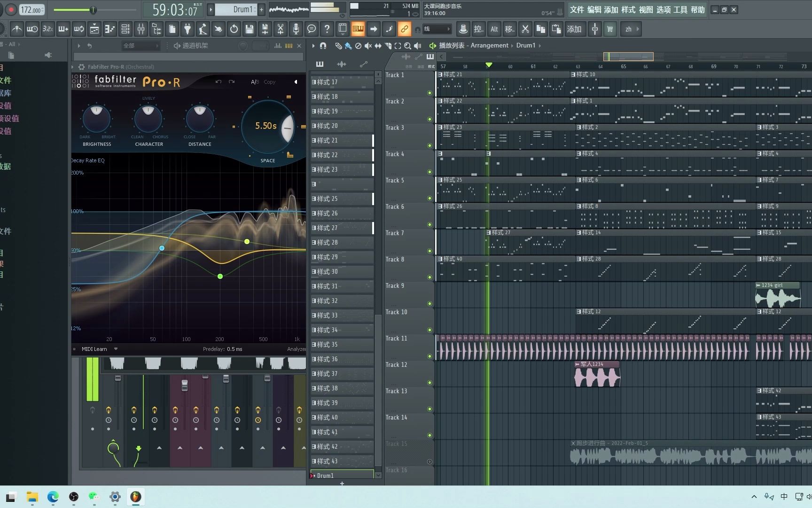The image size is (812, 508).
Task: Open the 视图 menu
Action: click(x=646, y=9)
